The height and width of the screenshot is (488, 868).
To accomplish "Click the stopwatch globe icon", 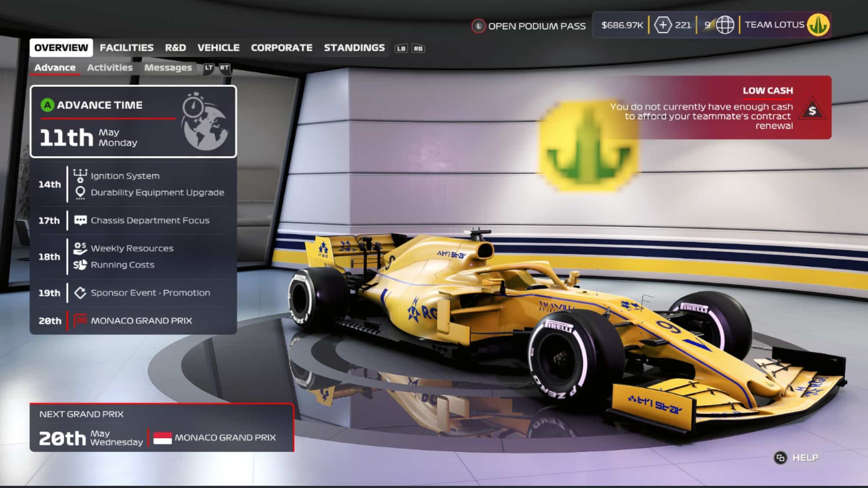I will [x=204, y=121].
